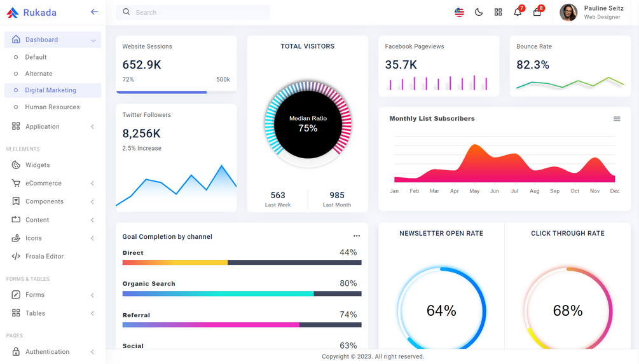Click the Rukada brand name link

40,13
